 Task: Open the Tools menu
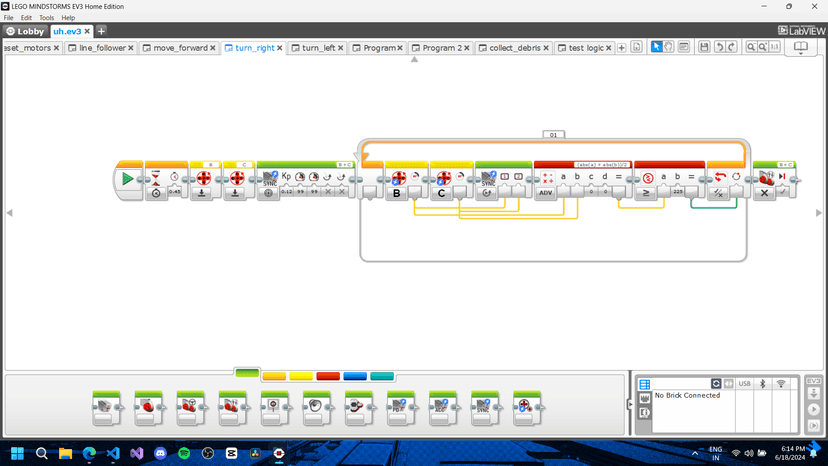click(46, 17)
